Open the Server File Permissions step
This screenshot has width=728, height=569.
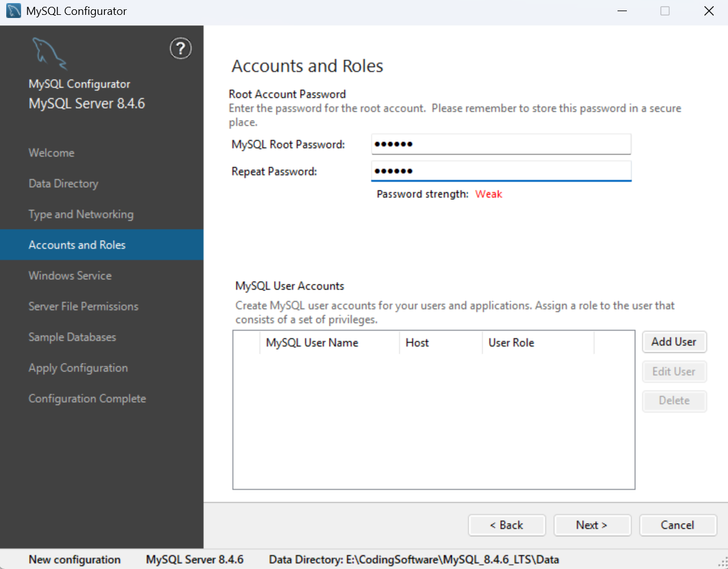point(83,306)
